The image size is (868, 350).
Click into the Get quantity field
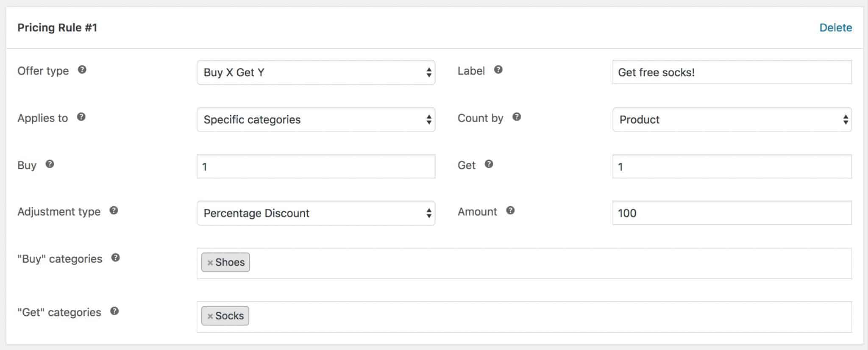click(732, 167)
